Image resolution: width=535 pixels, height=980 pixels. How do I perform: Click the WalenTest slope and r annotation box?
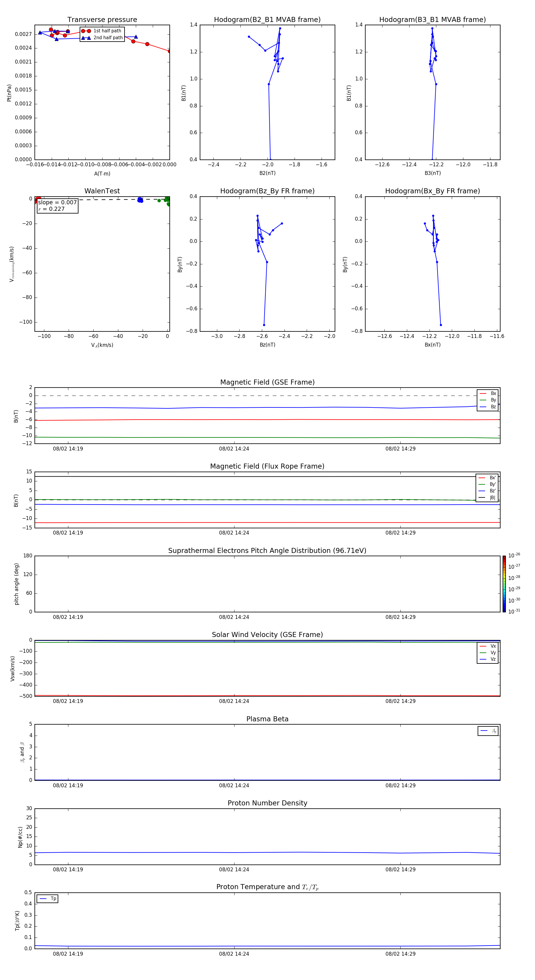point(57,206)
